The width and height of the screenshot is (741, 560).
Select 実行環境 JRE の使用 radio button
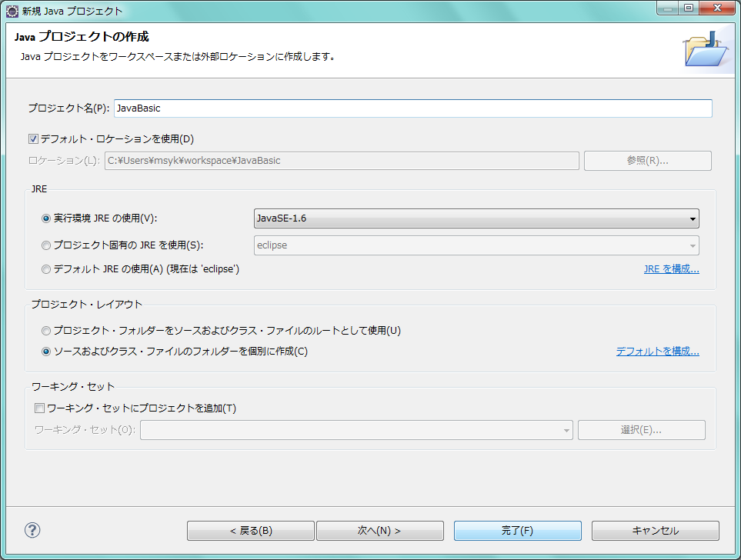[46, 218]
